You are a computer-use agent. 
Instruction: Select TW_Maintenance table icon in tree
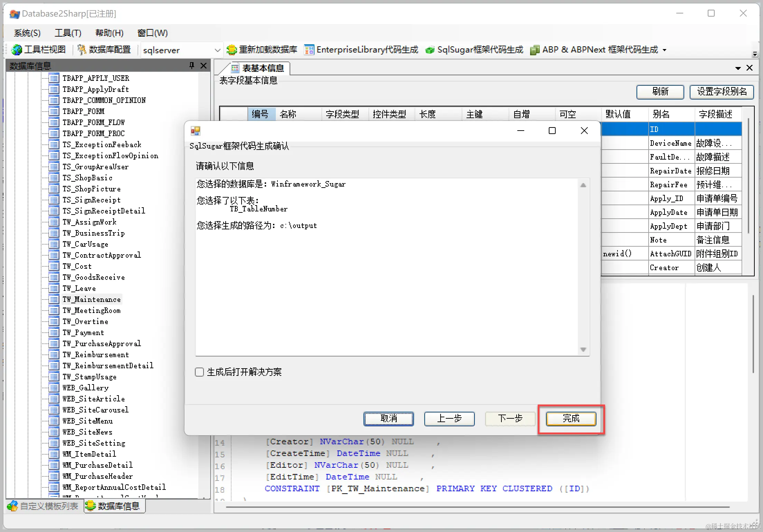click(54, 299)
